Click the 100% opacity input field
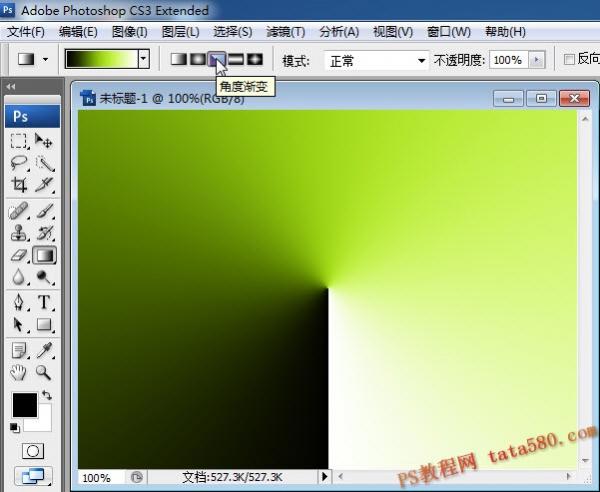Screen dimensions: 600x492 pyautogui.click(x=509, y=60)
